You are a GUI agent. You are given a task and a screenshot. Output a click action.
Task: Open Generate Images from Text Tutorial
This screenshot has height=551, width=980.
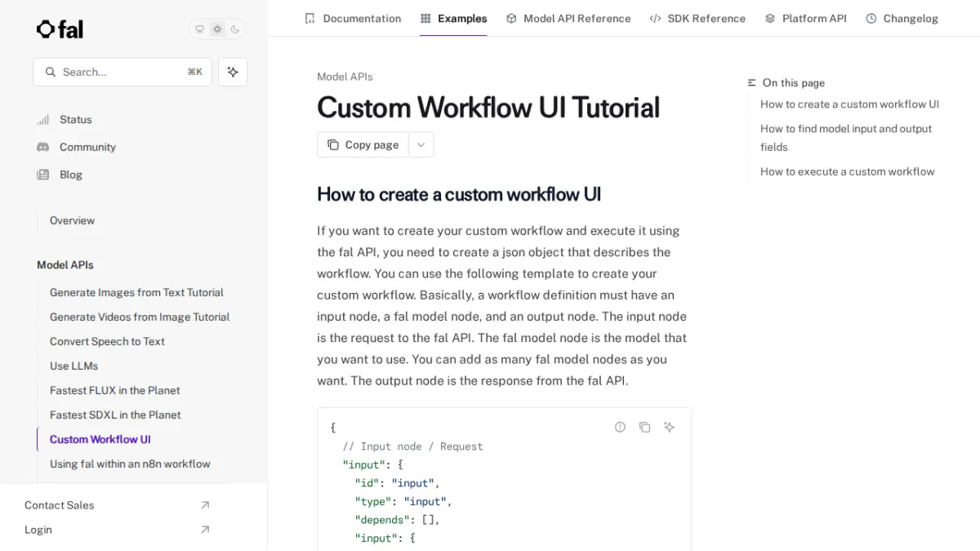pyautogui.click(x=136, y=292)
